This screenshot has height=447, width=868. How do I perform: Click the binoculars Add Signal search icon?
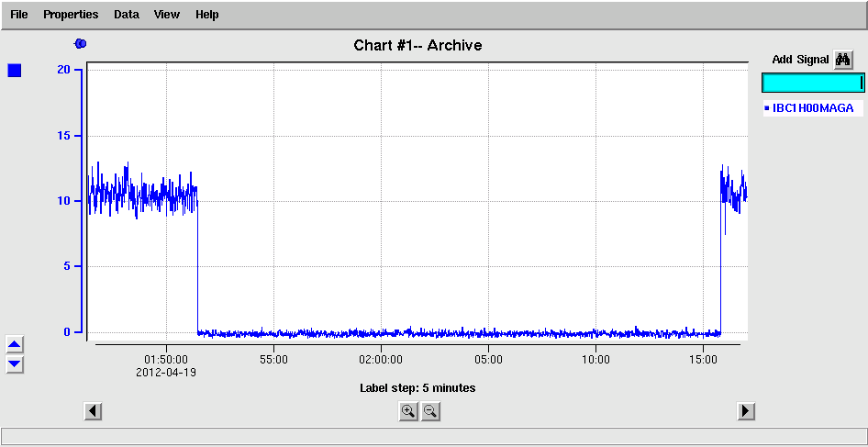tap(843, 60)
